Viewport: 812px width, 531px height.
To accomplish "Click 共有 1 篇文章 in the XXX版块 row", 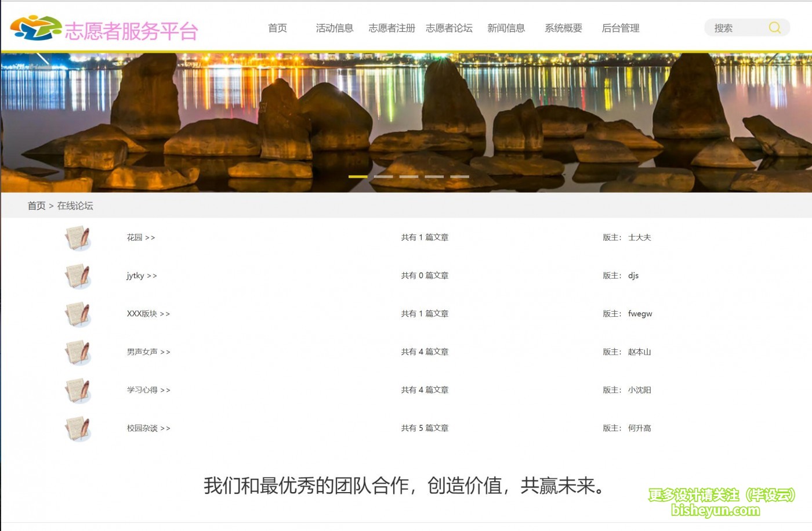I will (425, 314).
